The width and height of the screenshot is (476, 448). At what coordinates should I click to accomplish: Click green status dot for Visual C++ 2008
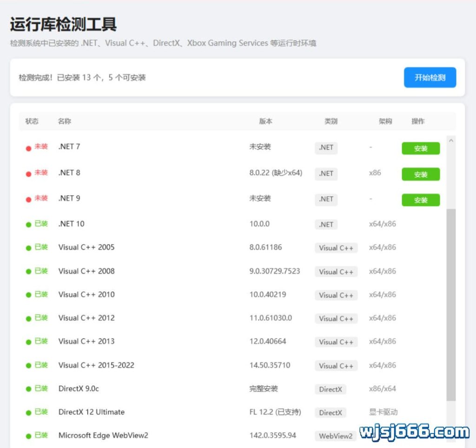[28, 271]
